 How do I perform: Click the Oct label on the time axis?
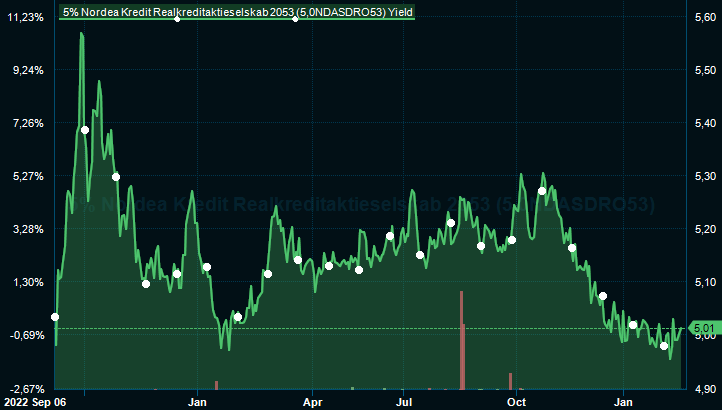coord(516,401)
